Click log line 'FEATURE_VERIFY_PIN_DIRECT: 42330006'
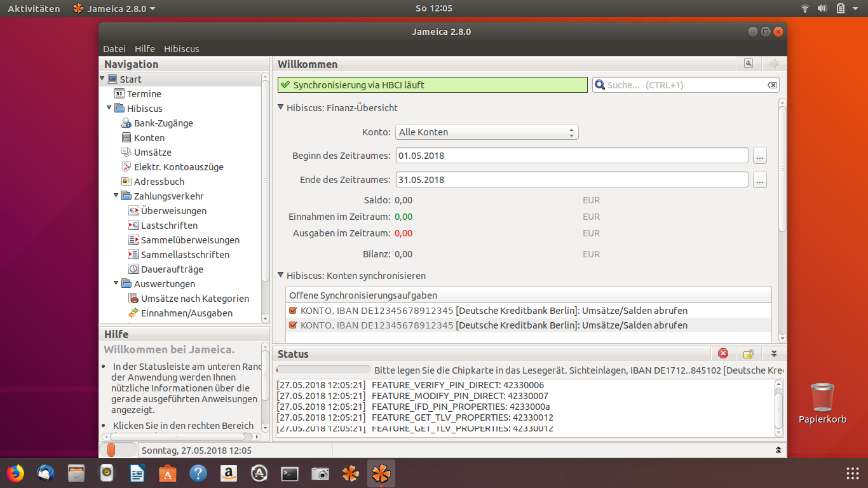This screenshot has height=488, width=868. 458,385
